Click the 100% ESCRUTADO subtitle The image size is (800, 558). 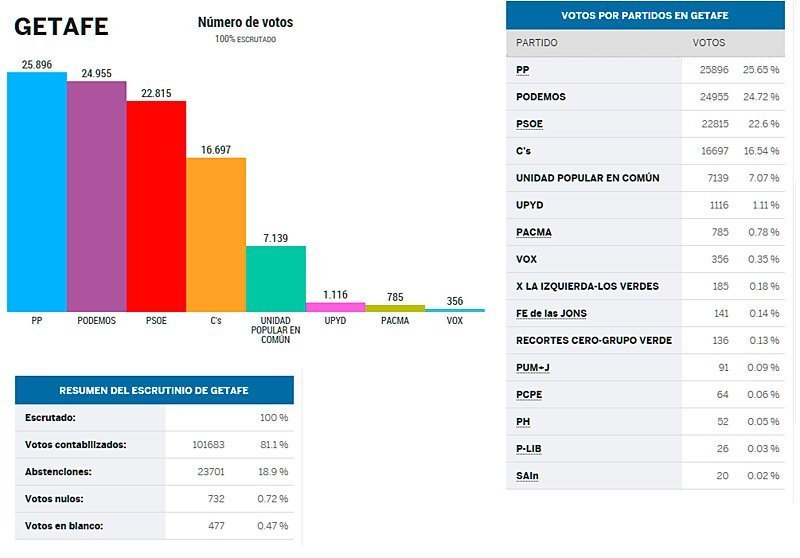pos(245,39)
